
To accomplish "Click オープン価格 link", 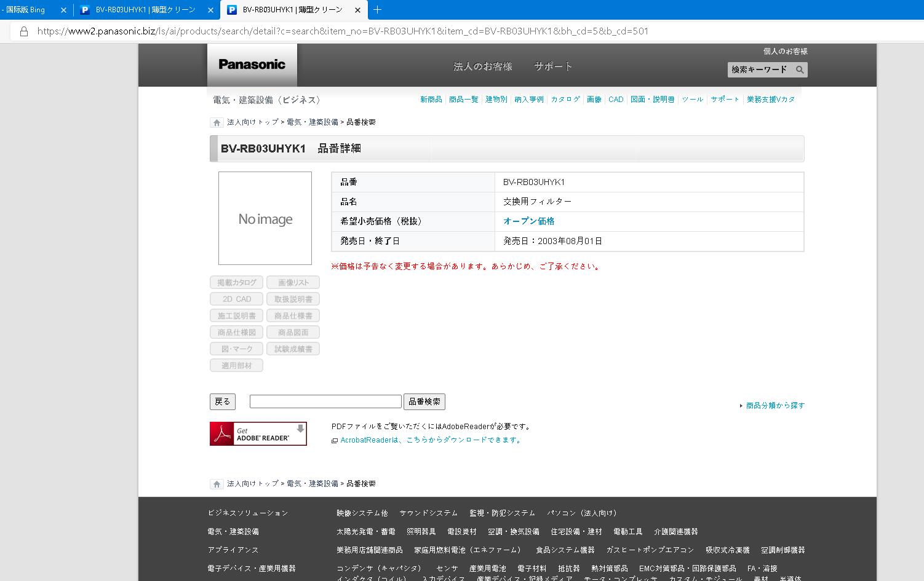I will pos(529,221).
